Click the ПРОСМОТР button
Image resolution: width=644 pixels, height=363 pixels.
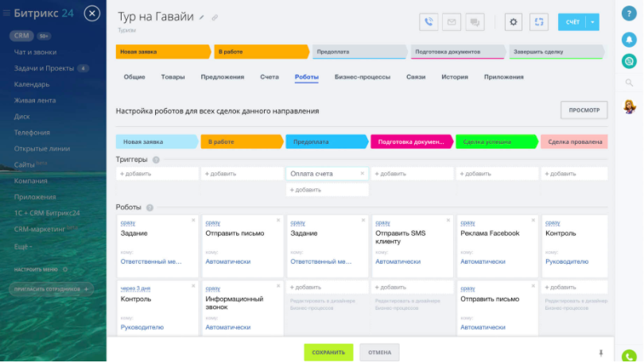pyautogui.click(x=584, y=110)
